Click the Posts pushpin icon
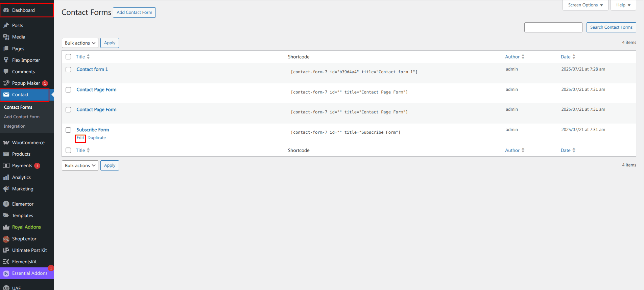The width and height of the screenshot is (644, 290). 6,25
